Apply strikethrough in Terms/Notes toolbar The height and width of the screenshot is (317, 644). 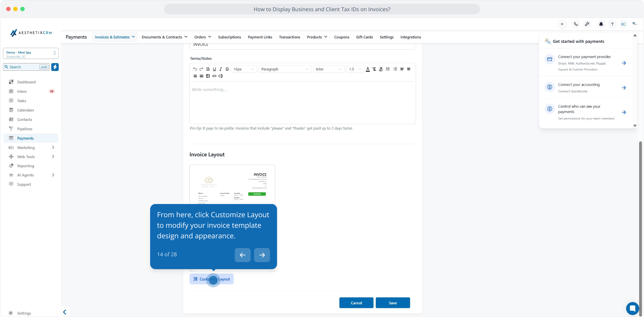(227, 69)
